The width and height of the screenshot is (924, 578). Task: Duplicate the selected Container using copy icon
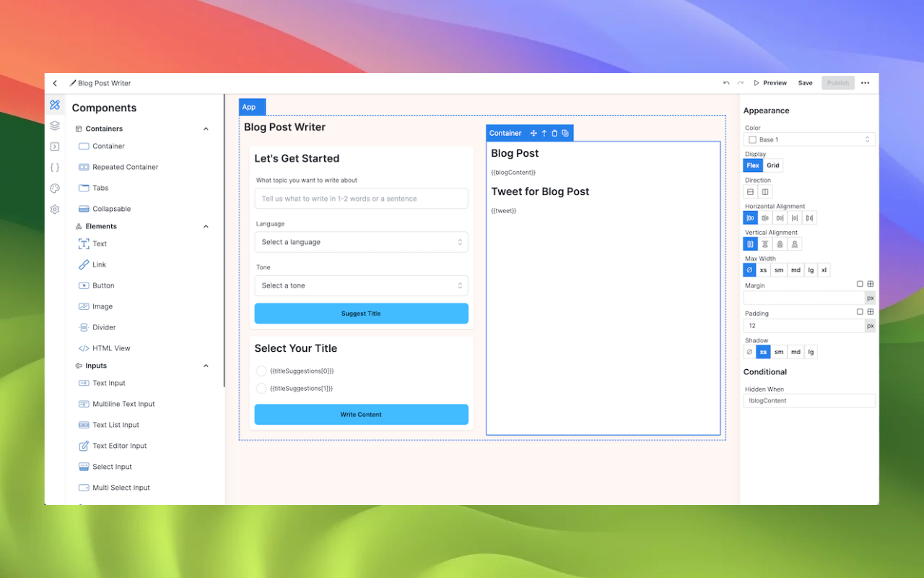coord(565,133)
